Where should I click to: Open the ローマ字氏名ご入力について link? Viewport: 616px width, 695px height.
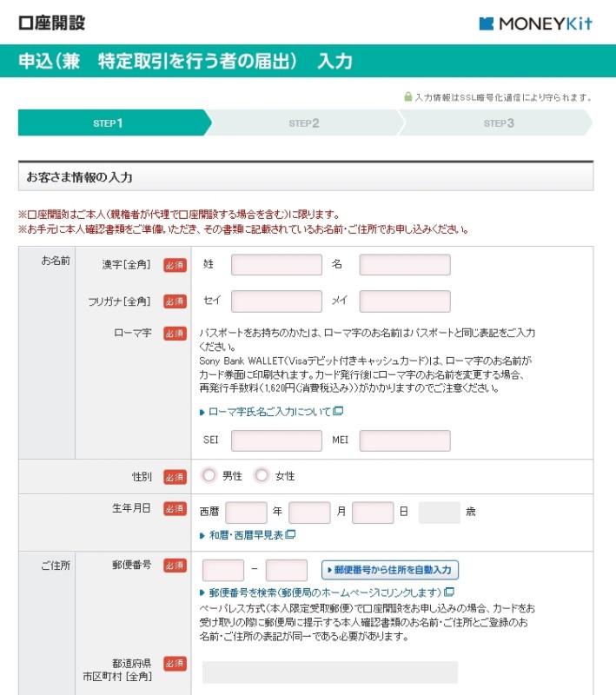(x=270, y=412)
